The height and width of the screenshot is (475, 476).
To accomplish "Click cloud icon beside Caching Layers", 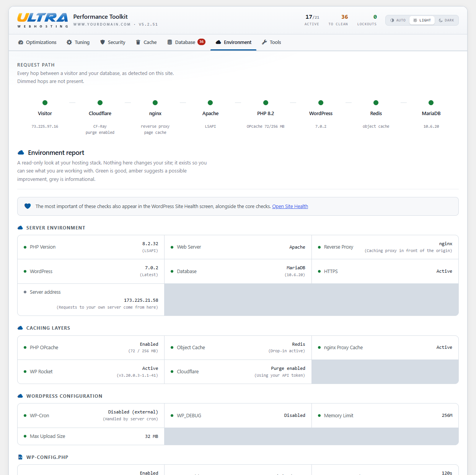I will [20, 328].
